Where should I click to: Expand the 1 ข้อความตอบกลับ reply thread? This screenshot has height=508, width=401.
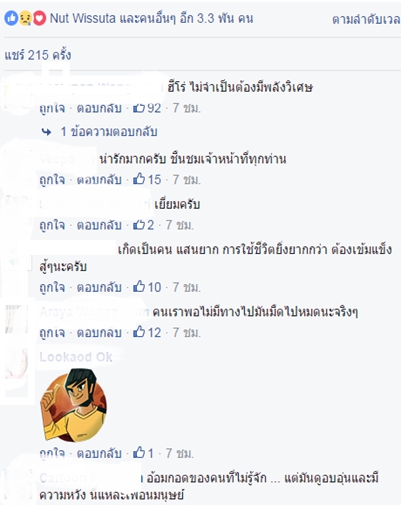click(x=109, y=132)
